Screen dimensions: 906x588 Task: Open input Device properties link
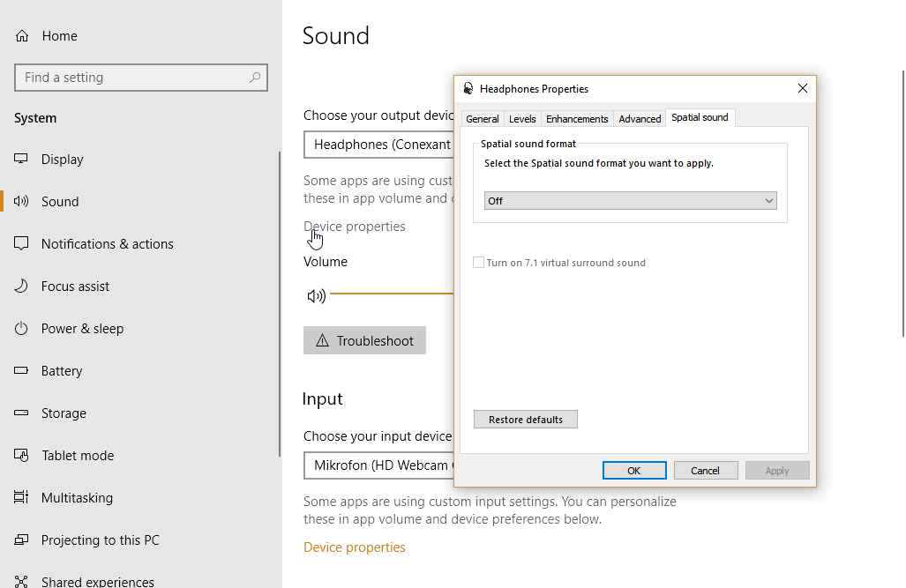coord(354,547)
